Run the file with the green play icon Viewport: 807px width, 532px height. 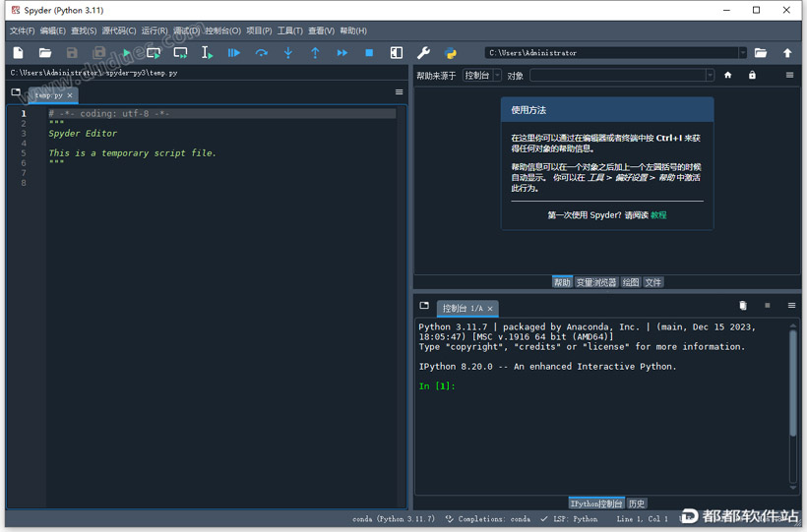pos(127,52)
